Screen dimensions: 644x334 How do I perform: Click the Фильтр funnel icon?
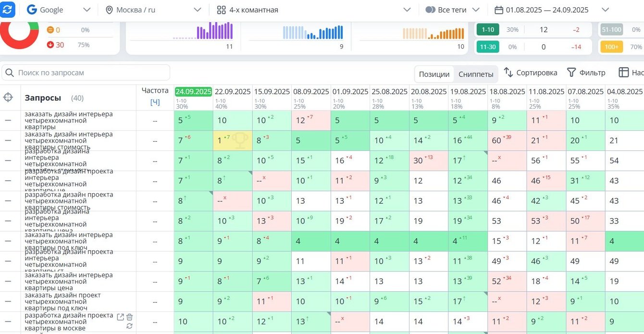coord(571,73)
